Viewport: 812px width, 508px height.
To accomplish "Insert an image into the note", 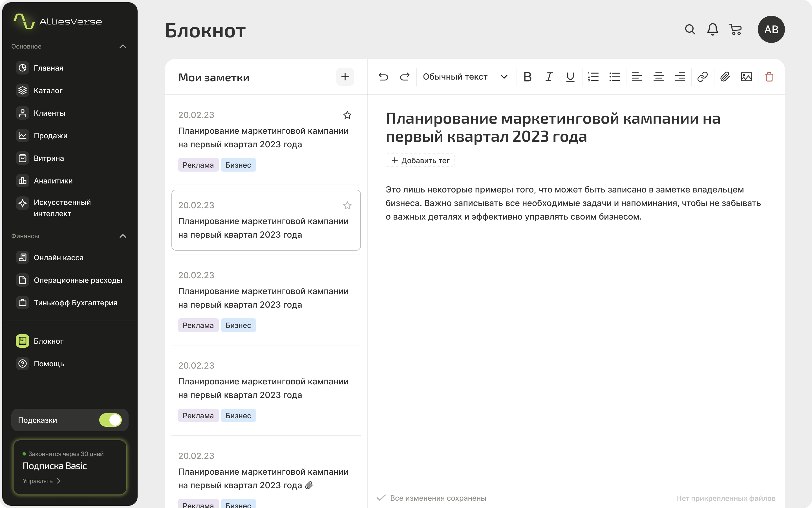I will pos(746,77).
